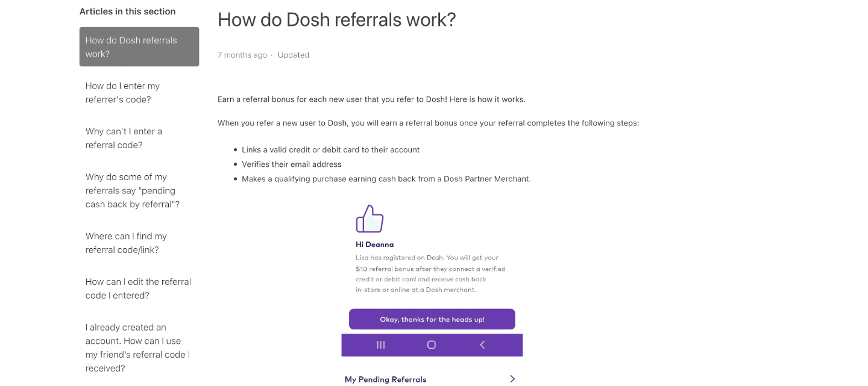Click the "Articles in this section" heading
The height and width of the screenshot is (386, 868).
coord(128,11)
